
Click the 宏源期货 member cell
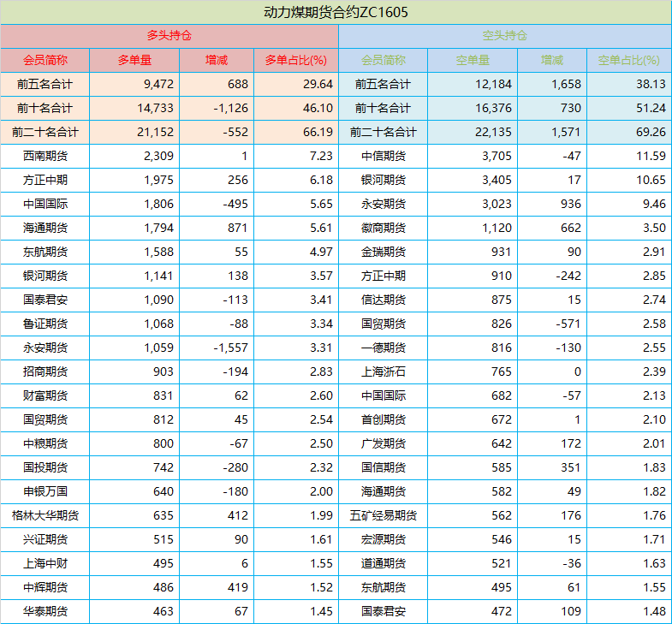pos(384,540)
